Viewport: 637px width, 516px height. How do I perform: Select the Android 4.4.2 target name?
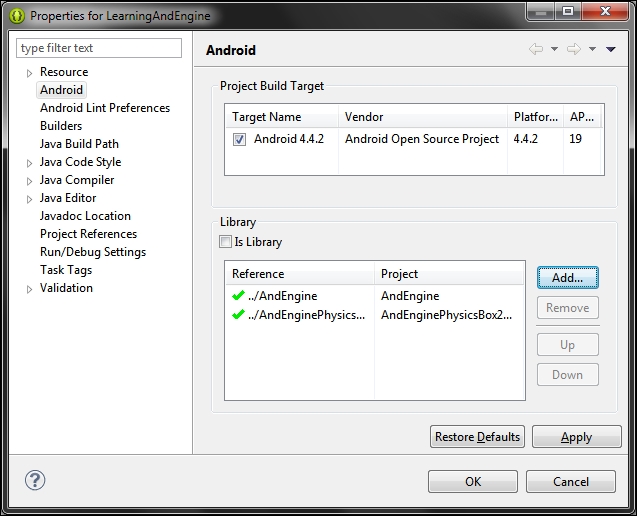289,139
